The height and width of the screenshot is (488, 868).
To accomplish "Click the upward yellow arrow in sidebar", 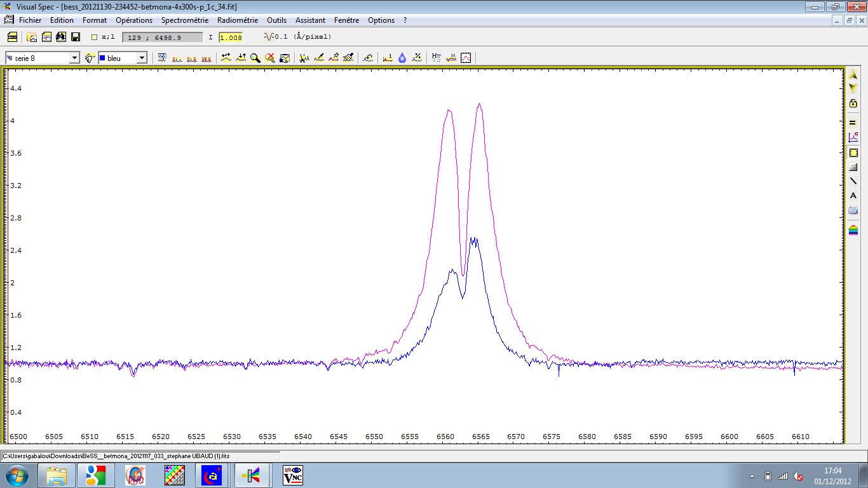I will click(853, 75).
